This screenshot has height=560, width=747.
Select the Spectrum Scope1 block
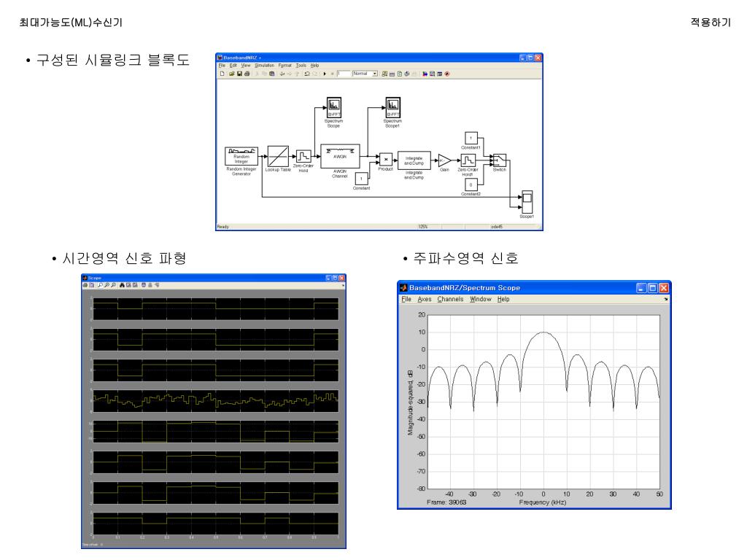392,107
